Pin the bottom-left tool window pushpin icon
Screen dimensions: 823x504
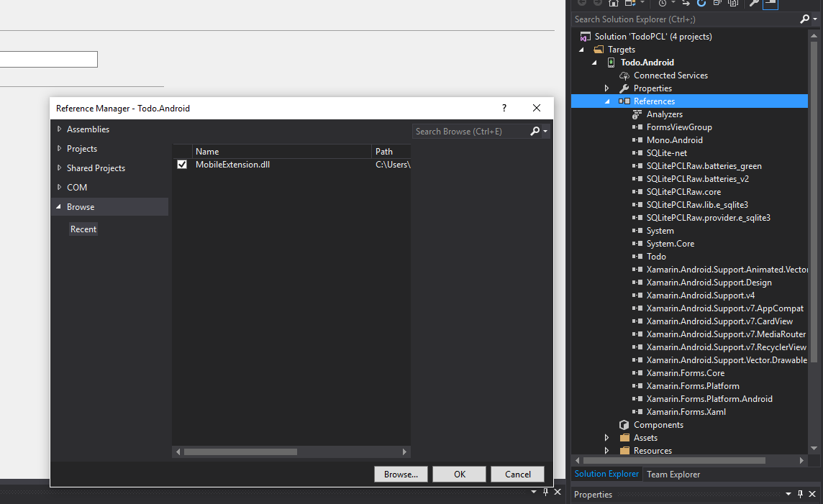click(545, 492)
